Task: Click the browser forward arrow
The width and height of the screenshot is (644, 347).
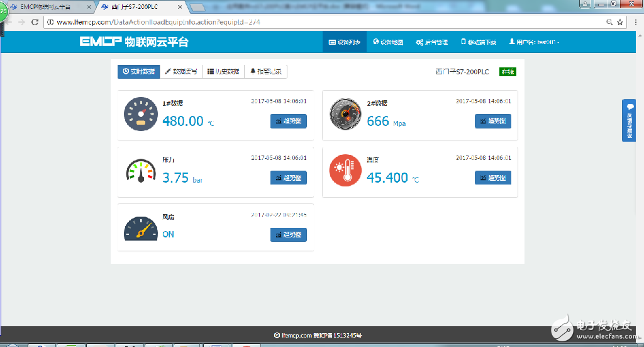Action: 21,22
